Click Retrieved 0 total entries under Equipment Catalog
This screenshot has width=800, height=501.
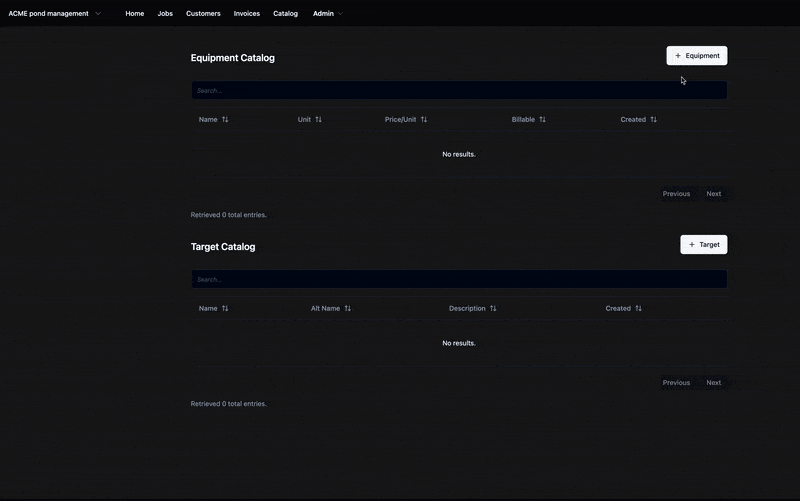click(x=229, y=215)
